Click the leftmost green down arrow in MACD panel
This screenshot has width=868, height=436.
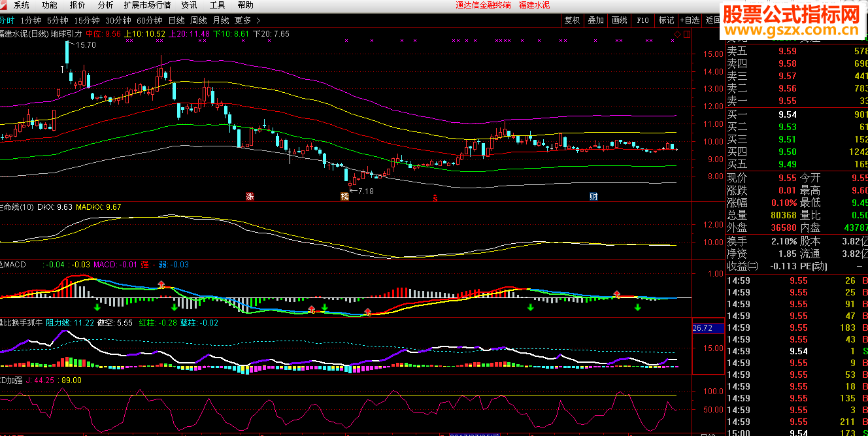click(x=97, y=307)
